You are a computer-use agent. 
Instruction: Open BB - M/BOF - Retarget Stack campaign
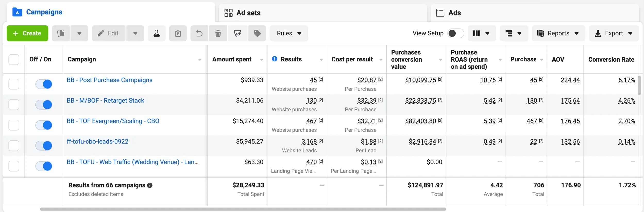point(105,101)
